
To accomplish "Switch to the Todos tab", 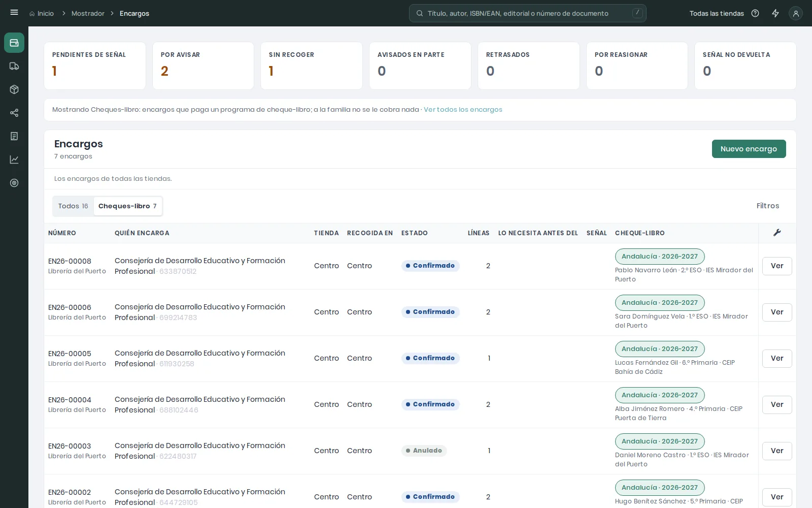I will [x=73, y=206].
